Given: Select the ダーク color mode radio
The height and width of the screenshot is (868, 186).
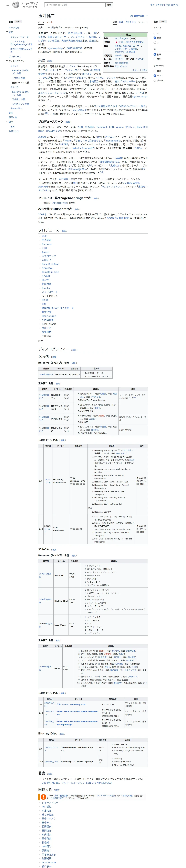Looking at the screenshot, I should [155, 80].
